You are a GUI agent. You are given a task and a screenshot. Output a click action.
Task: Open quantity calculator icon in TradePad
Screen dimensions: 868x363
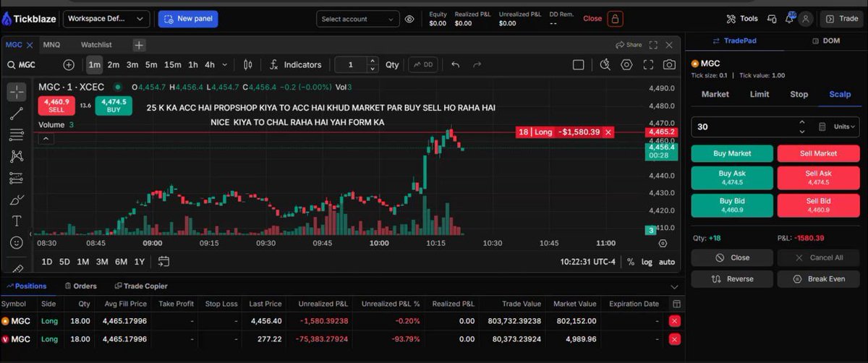point(822,127)
